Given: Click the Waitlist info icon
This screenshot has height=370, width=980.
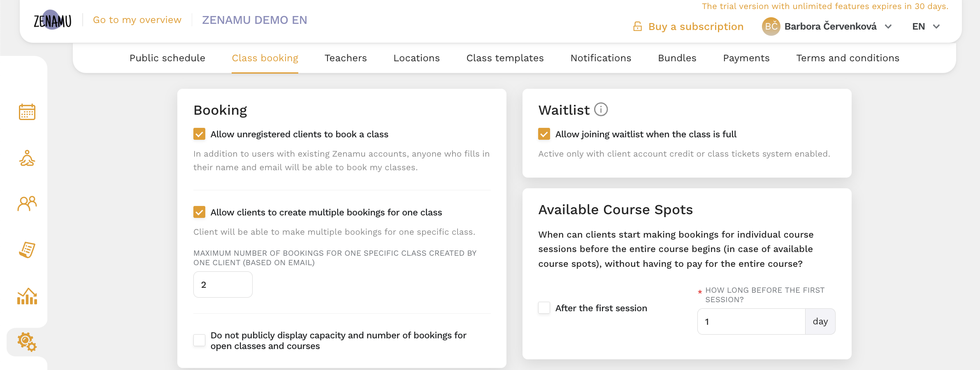Looking at the screenshot, I should 601,109.
